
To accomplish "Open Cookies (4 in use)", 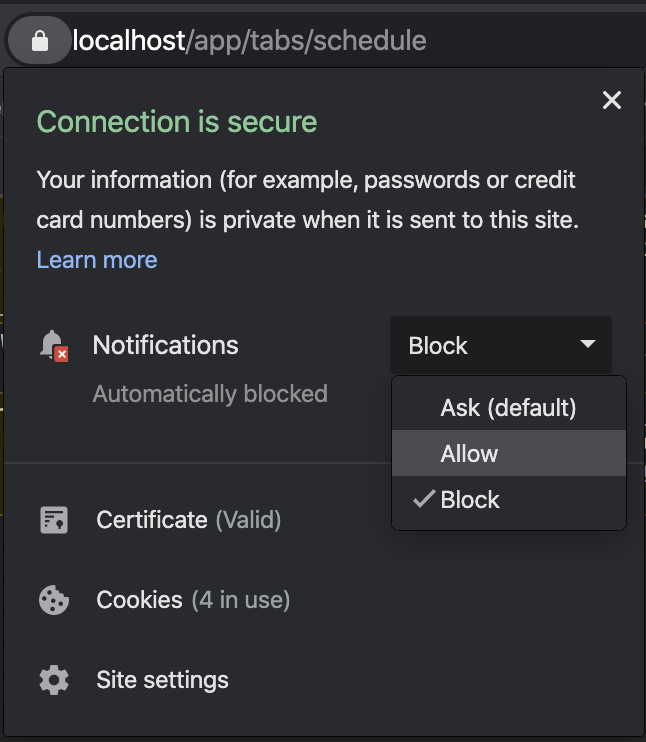I will coord(193,600).
